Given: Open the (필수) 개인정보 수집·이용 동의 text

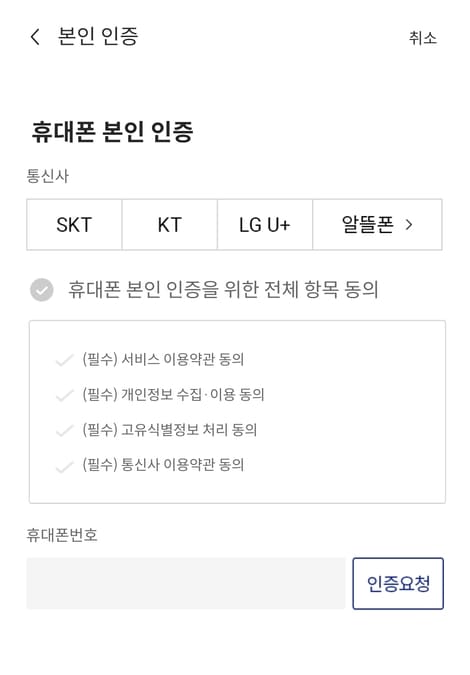Looking at the screenshot, I should tap(173, 394).
